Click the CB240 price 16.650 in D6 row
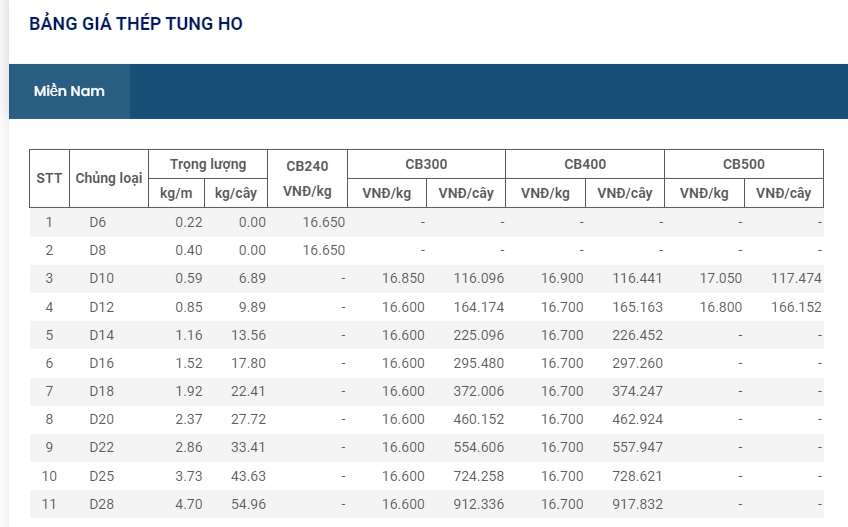Viewport: 848px width, 527px height. (324, 222)
